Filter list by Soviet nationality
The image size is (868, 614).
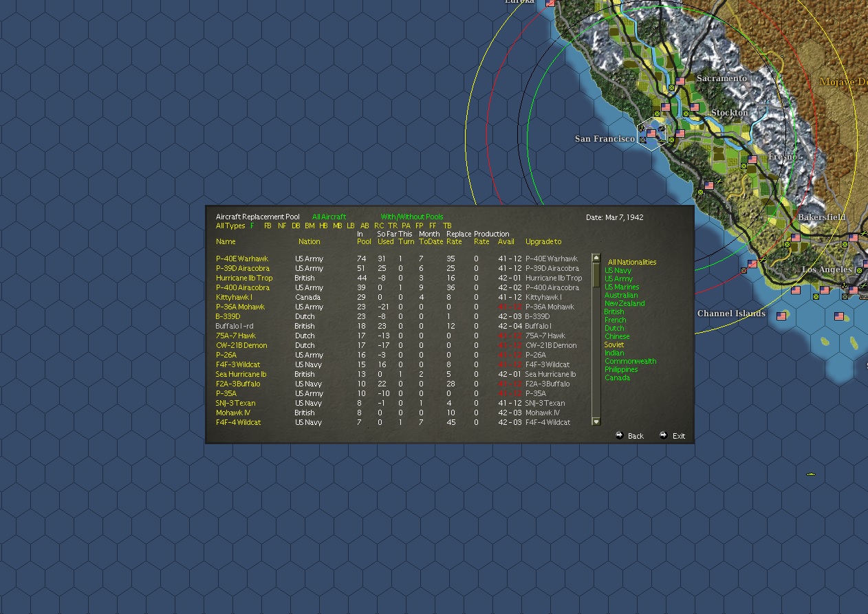pos(614,344)
